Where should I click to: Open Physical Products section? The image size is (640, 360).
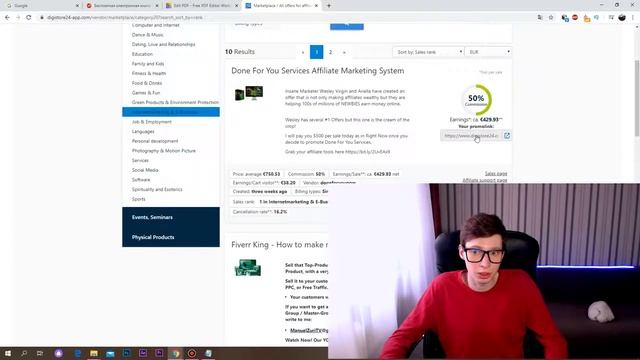(x=171, y=237)
